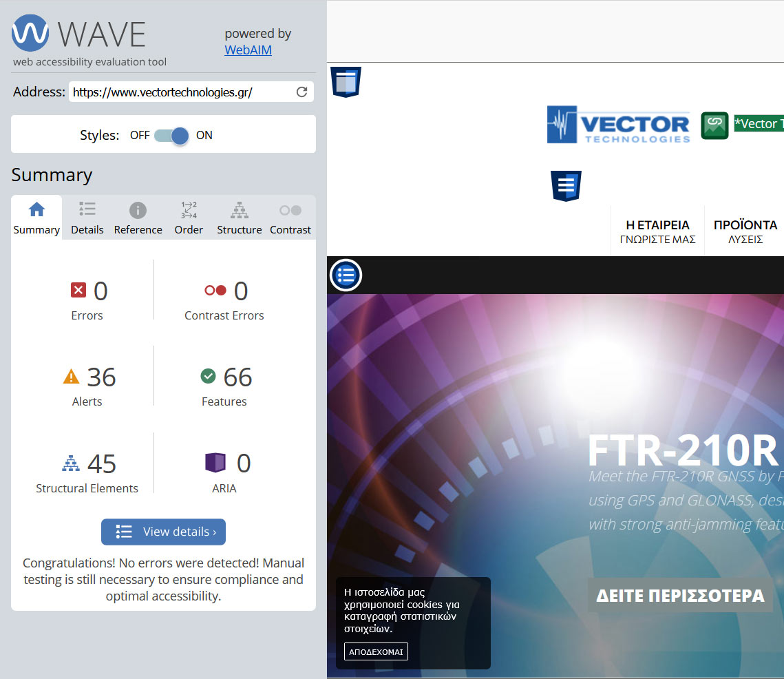This screenshot has width=784, height=679.
Task: Click the green linked image WAVE badge
Action: (x=714, y=125)
